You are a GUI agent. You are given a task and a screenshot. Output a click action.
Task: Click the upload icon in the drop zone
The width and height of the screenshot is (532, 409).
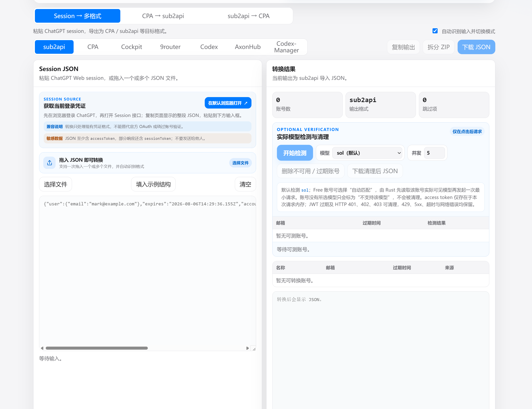[x=49, y=163]
